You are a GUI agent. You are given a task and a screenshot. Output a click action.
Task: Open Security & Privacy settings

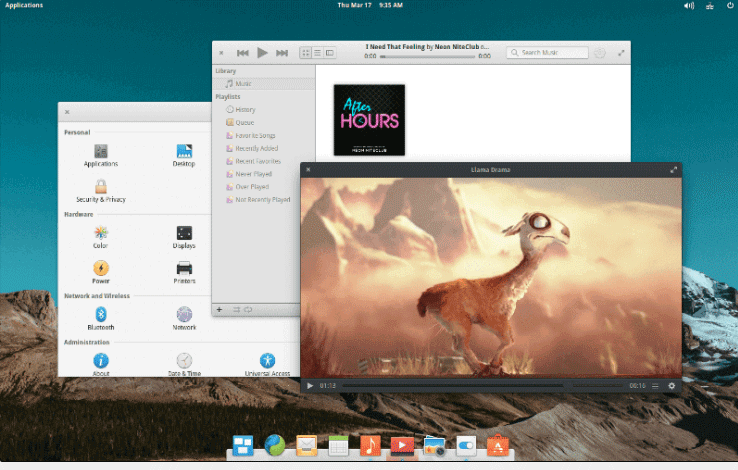point(101,191)
